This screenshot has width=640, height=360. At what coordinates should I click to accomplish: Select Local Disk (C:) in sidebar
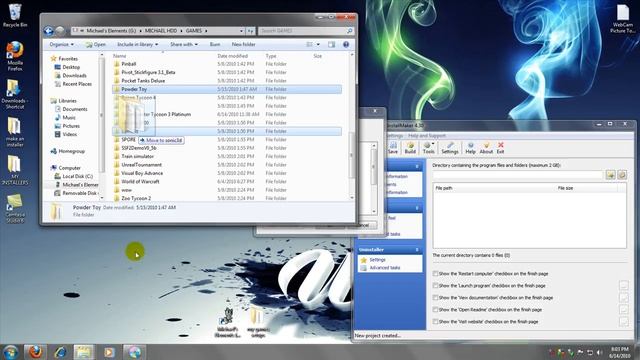pos(78,176)
